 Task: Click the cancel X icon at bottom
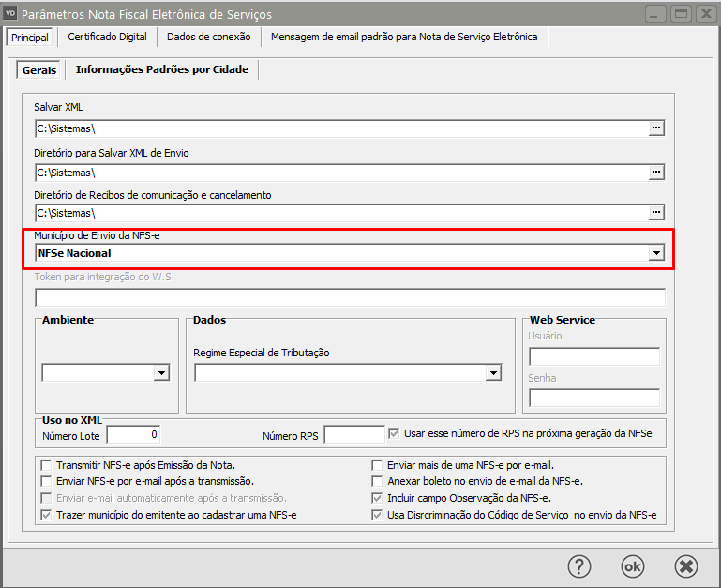(686, 565)
